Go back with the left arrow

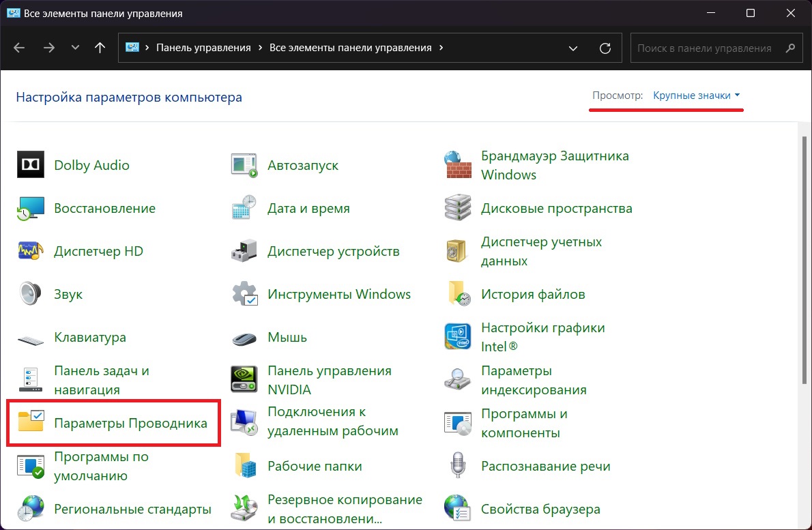(19, 48)
